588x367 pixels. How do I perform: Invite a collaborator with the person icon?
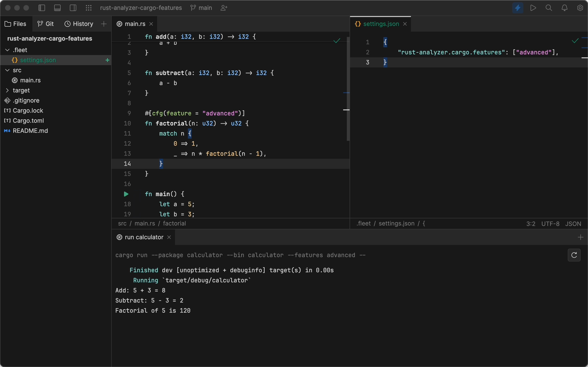click(x=223, y=8)
